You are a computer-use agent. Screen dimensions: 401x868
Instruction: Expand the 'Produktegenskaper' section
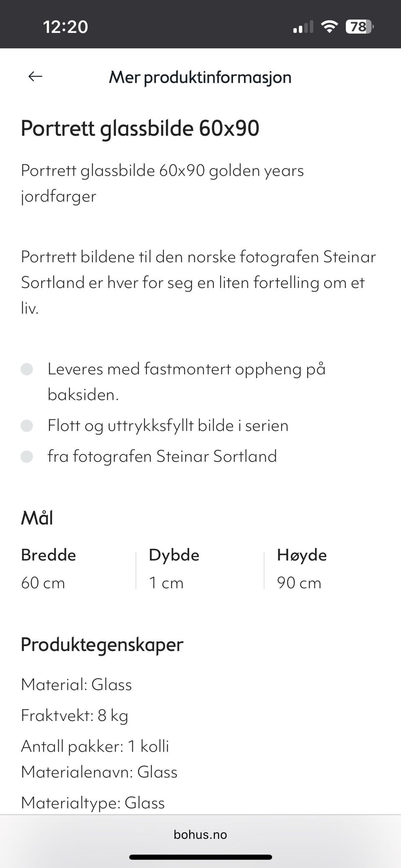(x=102, y=645)
